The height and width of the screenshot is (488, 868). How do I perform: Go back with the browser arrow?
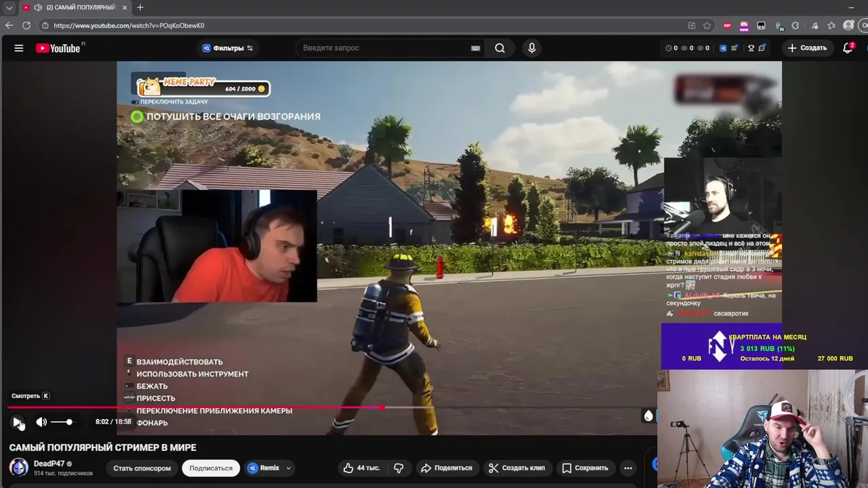click(9, 25)
